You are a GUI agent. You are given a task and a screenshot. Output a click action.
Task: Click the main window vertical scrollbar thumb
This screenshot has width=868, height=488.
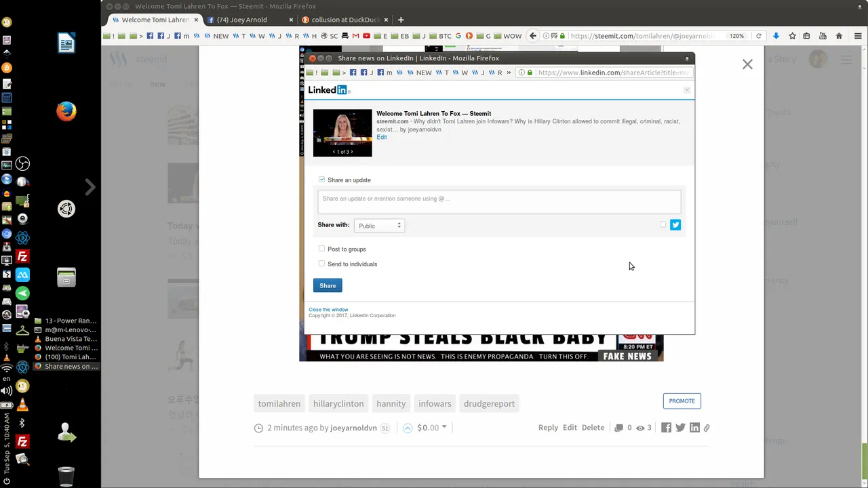(864, 460)
